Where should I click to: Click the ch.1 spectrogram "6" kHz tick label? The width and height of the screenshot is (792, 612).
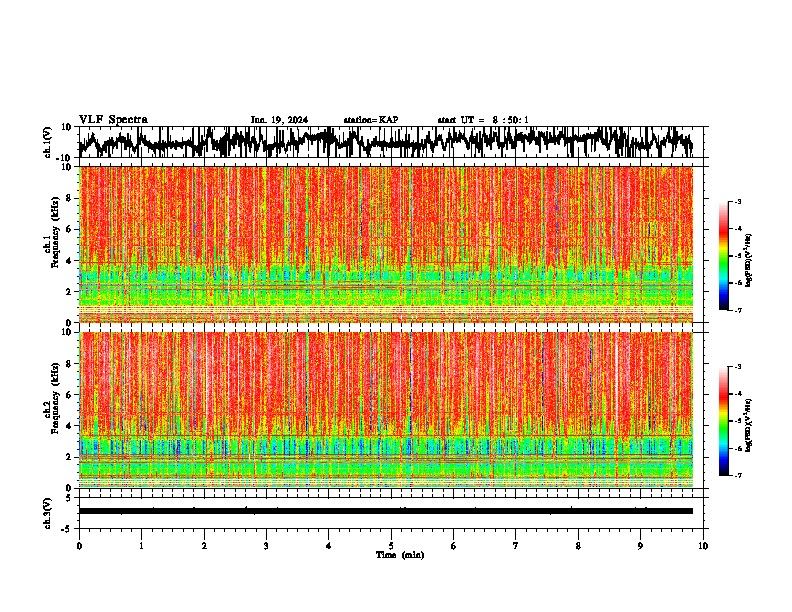tap(69, 229)
